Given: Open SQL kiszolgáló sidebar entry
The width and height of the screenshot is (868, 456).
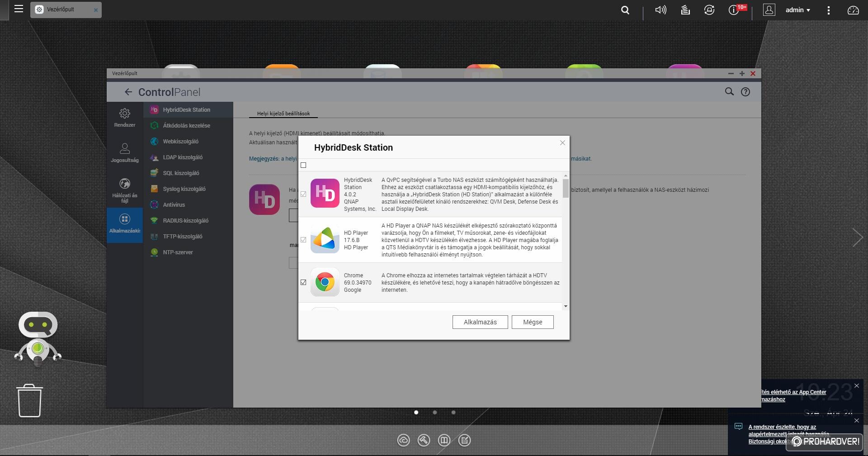Looking at the screenshot, I should coord(188,173).
